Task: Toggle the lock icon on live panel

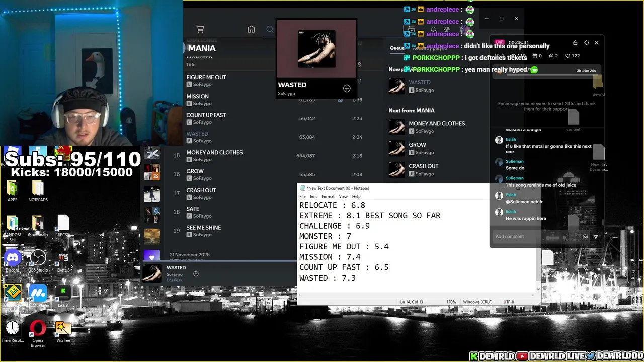Action: pyautogui.click(x=575, y=43)
